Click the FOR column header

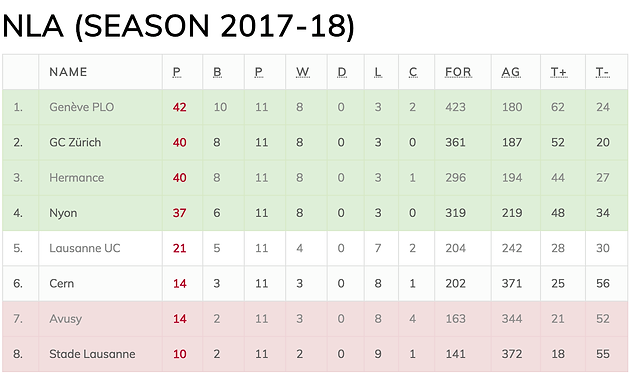tap(458, 72)
